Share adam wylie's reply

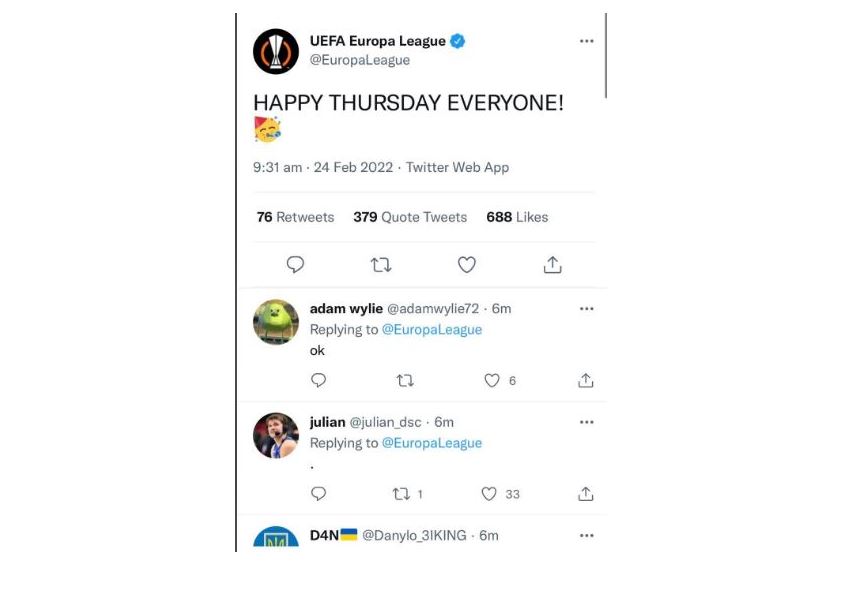[585, 380]
